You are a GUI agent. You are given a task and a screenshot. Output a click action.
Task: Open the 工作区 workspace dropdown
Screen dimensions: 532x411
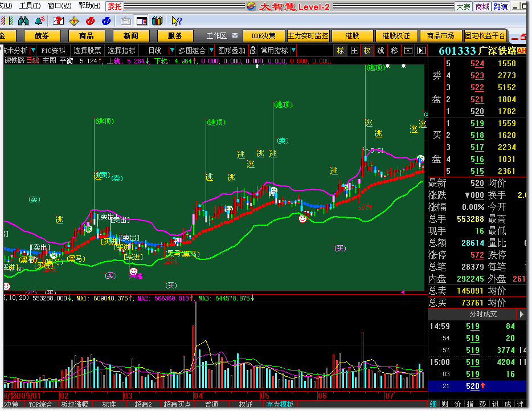(235, 35)
